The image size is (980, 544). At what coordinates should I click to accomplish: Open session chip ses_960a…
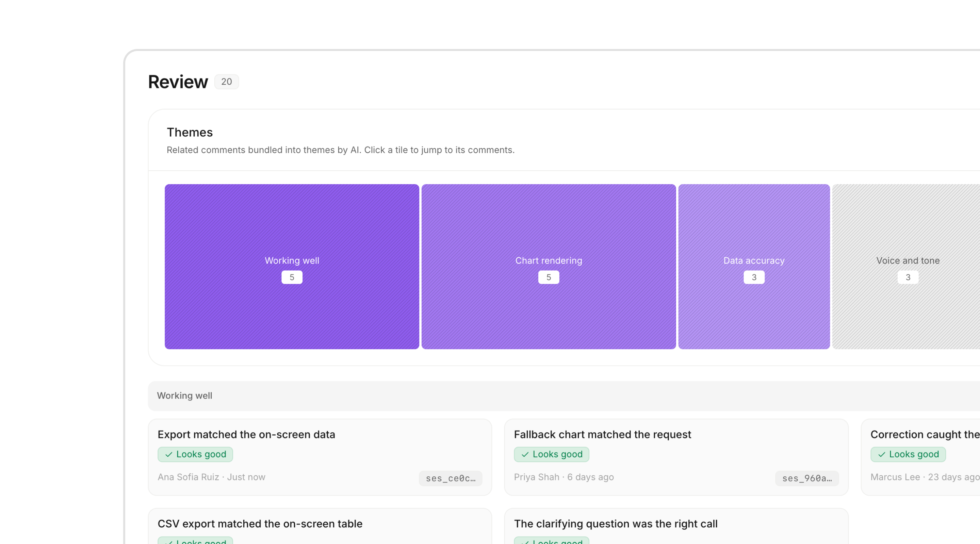[x=807, y=478]
